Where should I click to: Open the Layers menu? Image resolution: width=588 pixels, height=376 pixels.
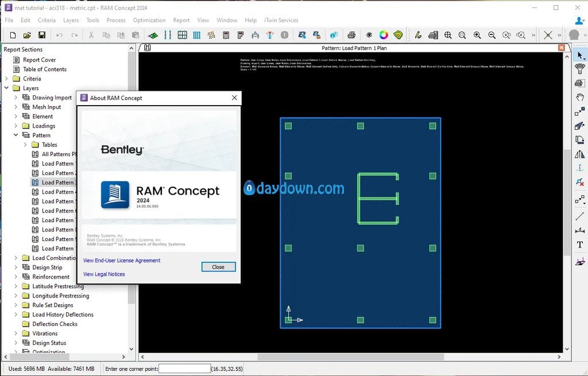(71, 20)
